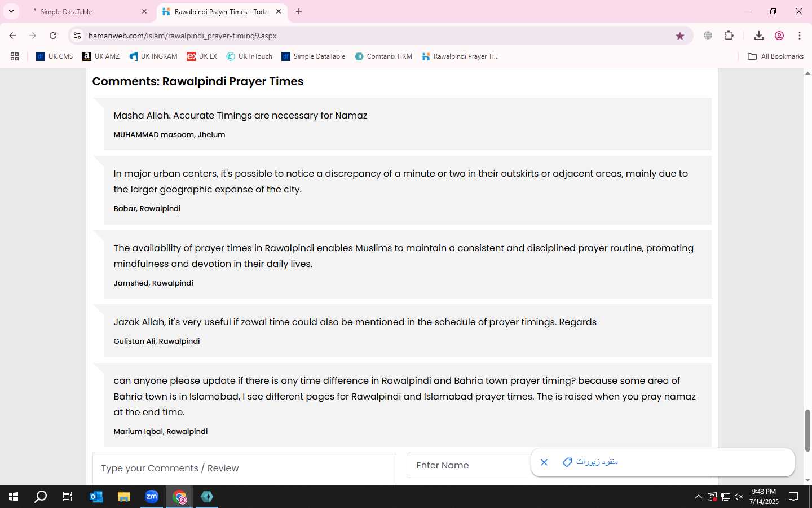Open the apps grid in bookmarks bar

pos(15,56)
